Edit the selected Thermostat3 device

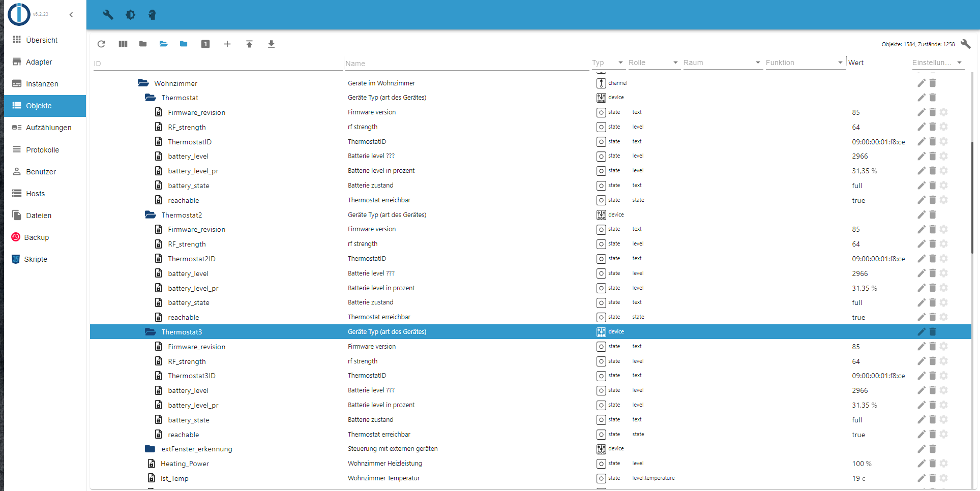click(x=922, y=332)
